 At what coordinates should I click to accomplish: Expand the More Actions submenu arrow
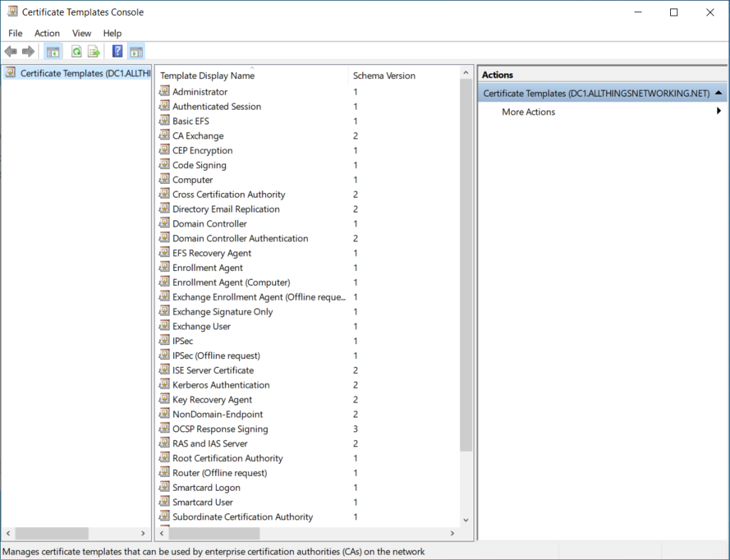click(719, 111)
